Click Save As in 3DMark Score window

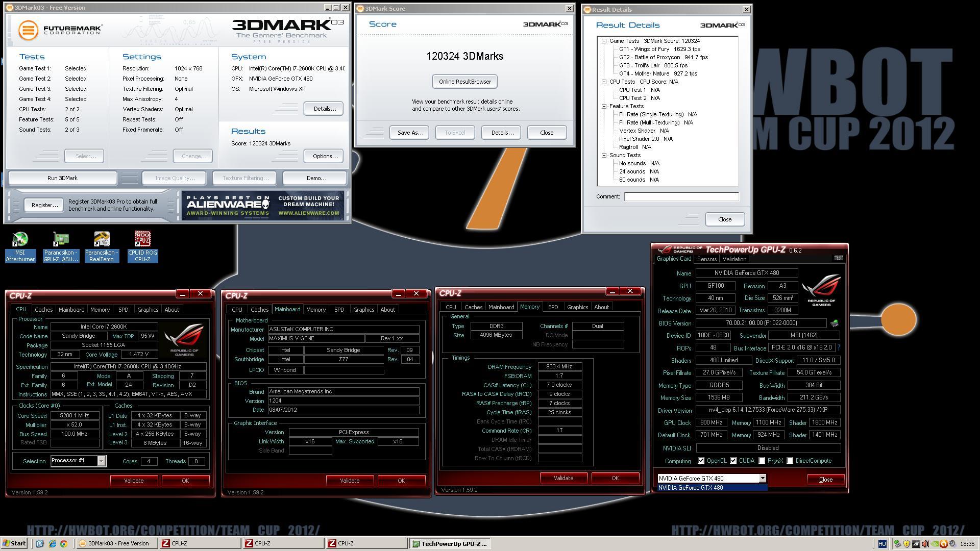410,133
